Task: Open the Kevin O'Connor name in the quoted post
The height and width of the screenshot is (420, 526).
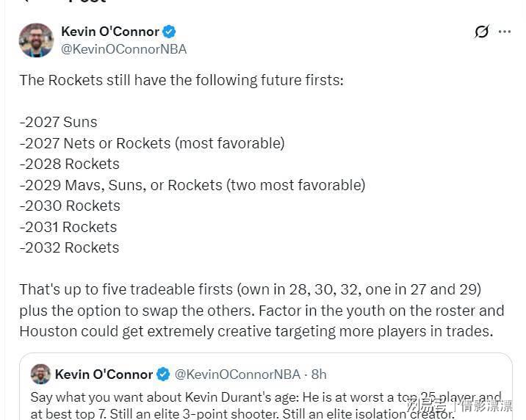Action: click(x=104, y=374)
